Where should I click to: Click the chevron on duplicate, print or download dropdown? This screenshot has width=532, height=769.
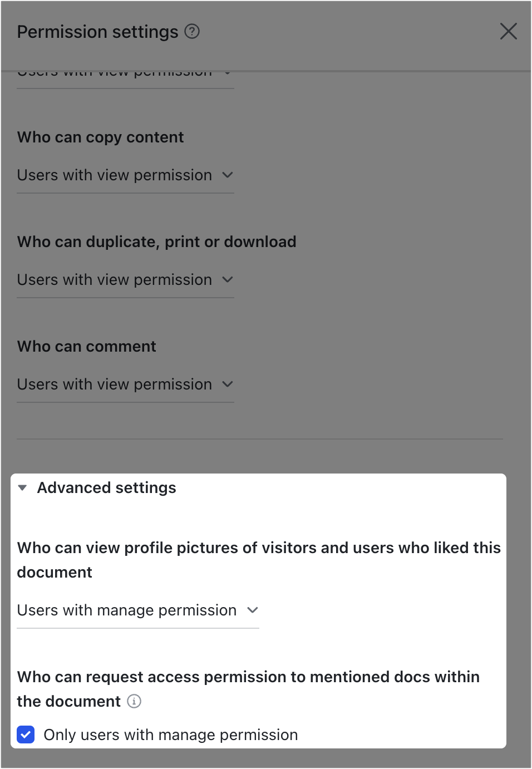(228, 279)
